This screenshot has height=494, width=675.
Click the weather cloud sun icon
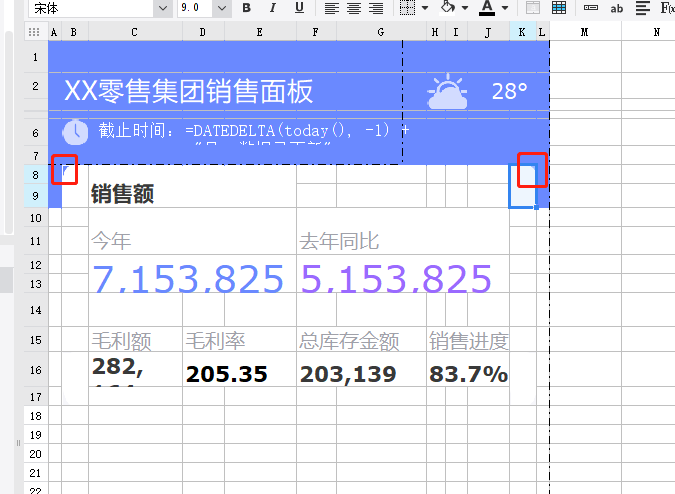[x=447, y=91]
